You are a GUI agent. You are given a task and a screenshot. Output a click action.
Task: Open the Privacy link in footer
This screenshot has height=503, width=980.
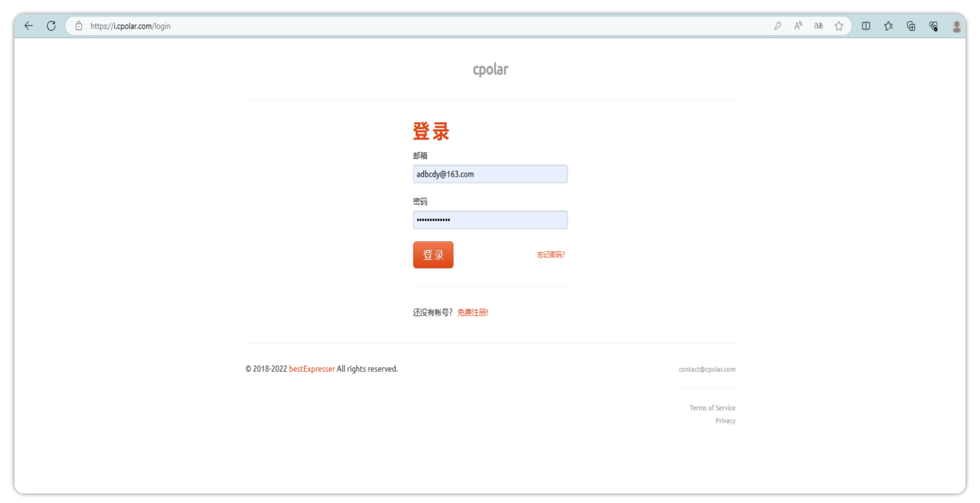pos(725,420)
